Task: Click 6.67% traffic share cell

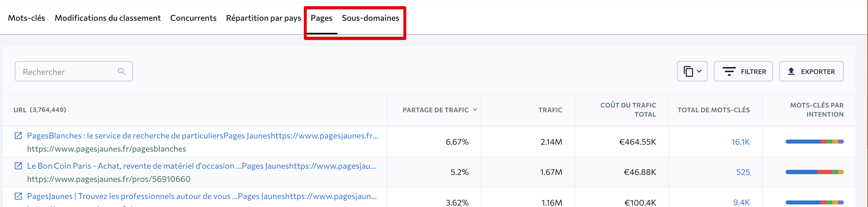Action: 457,142
